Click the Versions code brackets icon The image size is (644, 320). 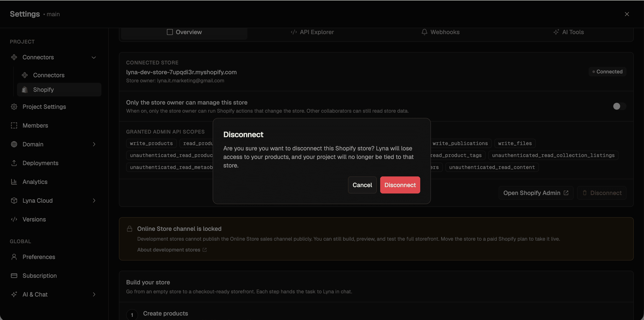[x=14, y=219]
